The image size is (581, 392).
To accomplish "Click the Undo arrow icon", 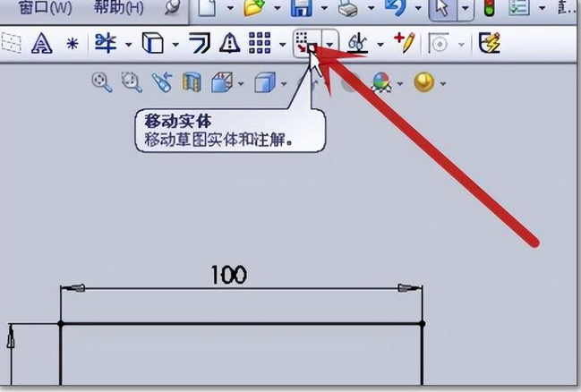I will click(x=395, y=9).
